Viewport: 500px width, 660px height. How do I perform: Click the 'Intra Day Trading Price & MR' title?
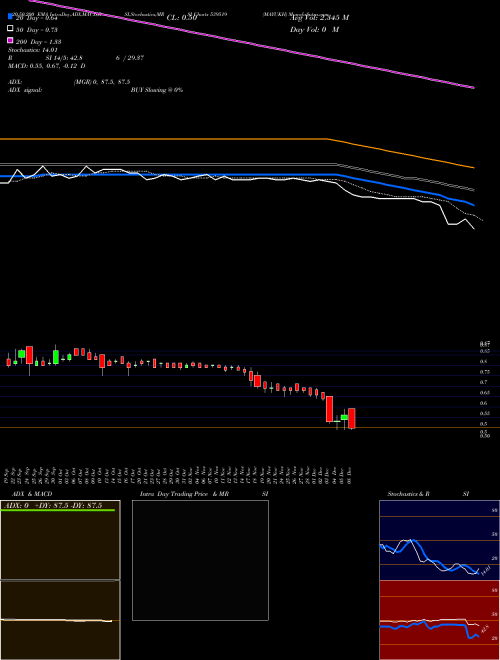tap(184, 494)
